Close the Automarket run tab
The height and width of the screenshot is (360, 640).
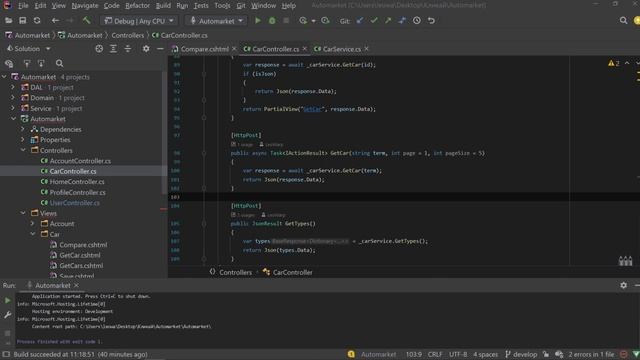76,285
